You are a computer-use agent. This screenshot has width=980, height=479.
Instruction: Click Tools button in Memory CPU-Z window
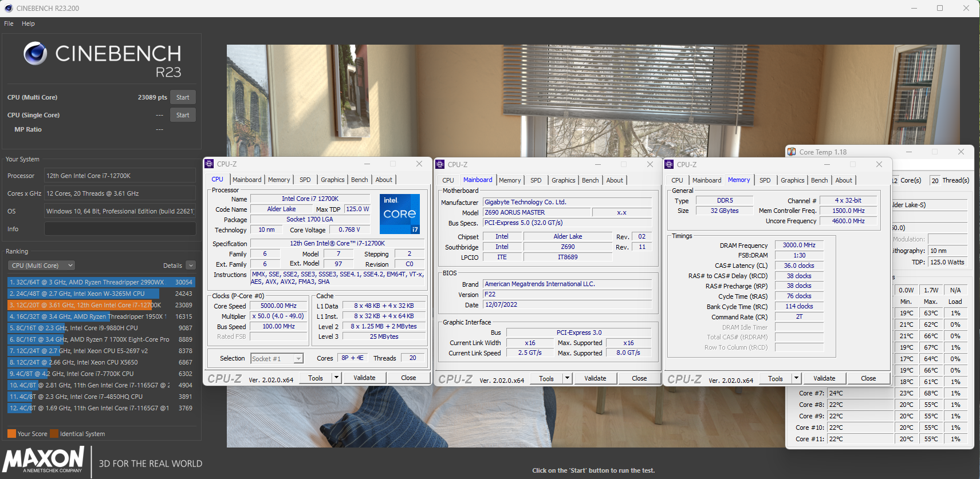tap(776, 378)
